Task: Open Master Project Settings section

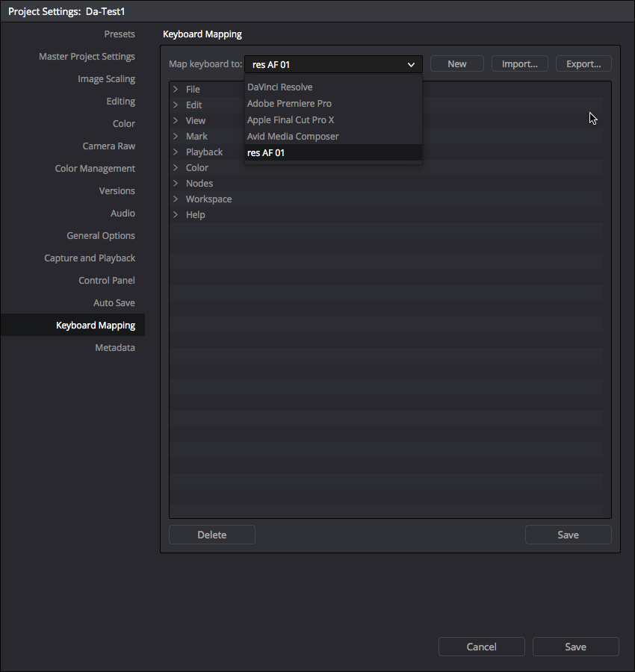Action: pyautogui.click(x=87, y=57)
